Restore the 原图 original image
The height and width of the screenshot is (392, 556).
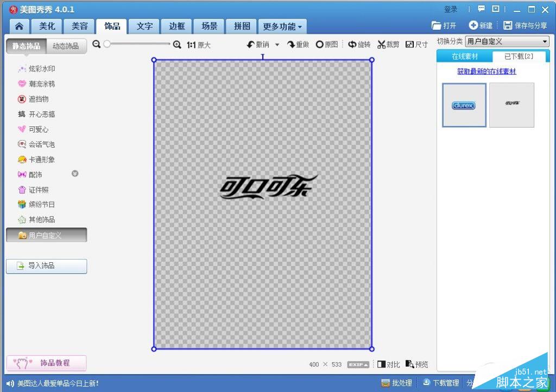(326, 45)
